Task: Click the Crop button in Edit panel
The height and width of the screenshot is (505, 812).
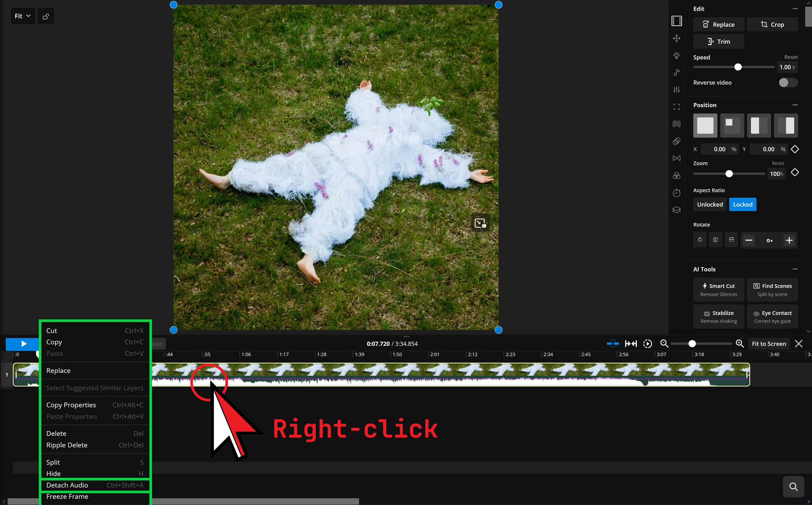Action: click(x=772, y=24)
